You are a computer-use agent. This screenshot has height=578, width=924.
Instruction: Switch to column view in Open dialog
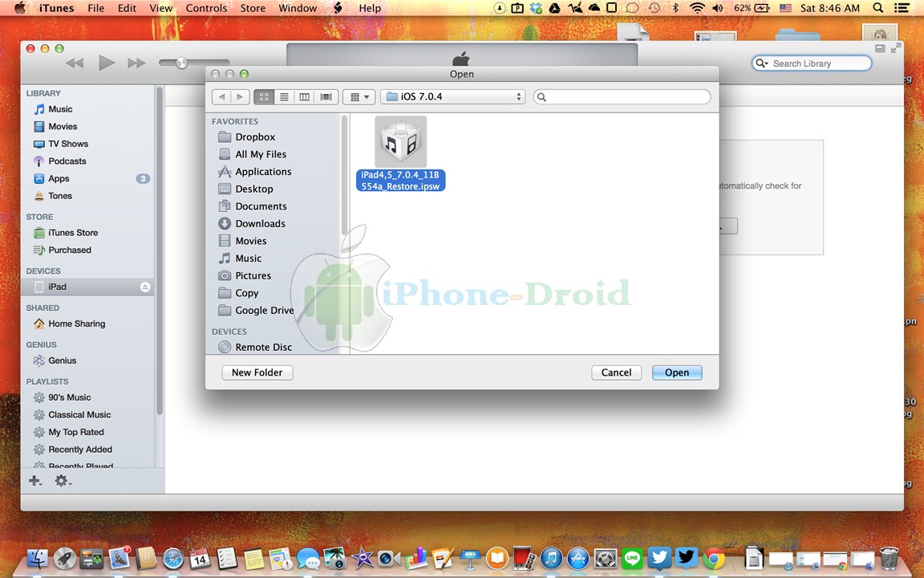pyautogui.click(x=305, y=97)
